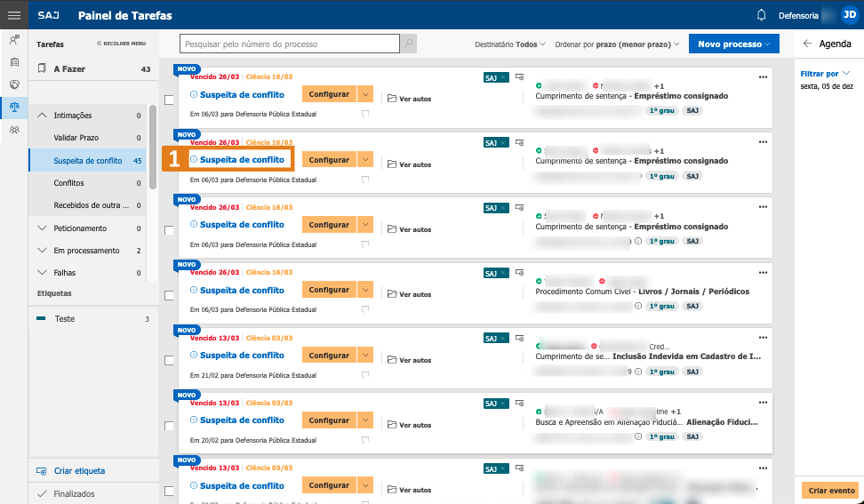The height and width of the screenshot is (504, 864).
Task: Remove the SAJ tag on the first task
Action: pos(503,77)
